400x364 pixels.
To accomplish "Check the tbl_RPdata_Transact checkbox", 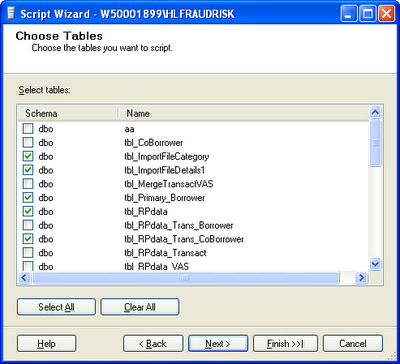I will 28,253.
